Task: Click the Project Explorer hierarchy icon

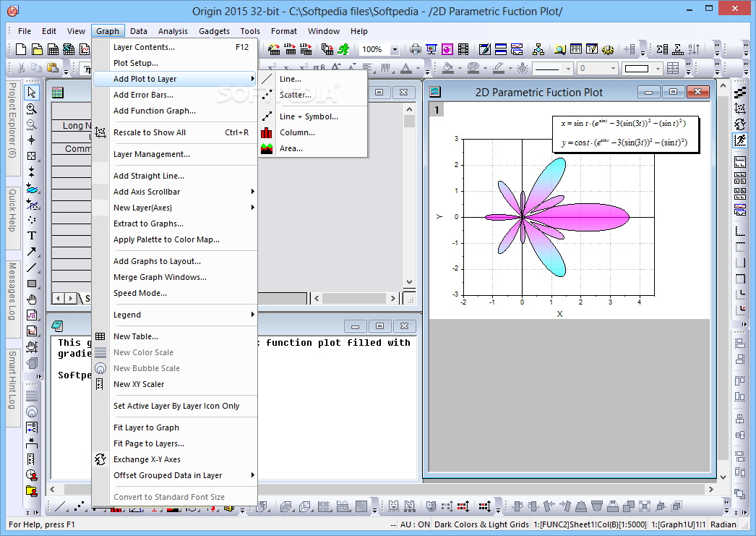Action: pyautogui.click(x=538, y=48)
